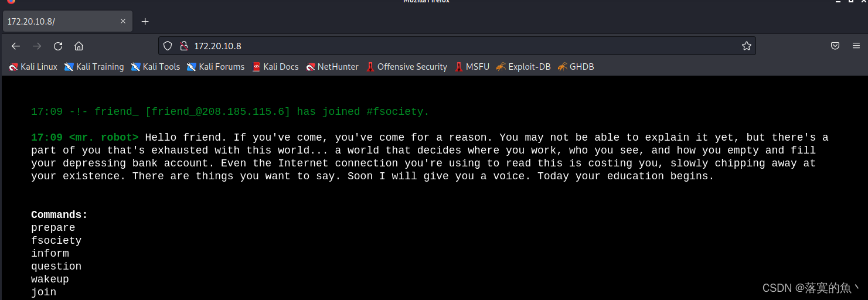This screenshot has width=868, height=300.
Task: Click the address bar showing 172.20.10.8
Action: pos(457,46)
